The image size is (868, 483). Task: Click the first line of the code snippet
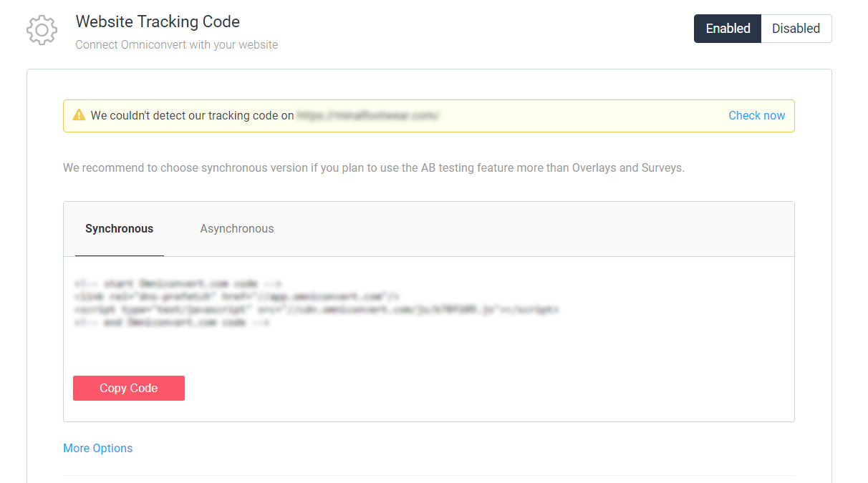pos(178,283)
